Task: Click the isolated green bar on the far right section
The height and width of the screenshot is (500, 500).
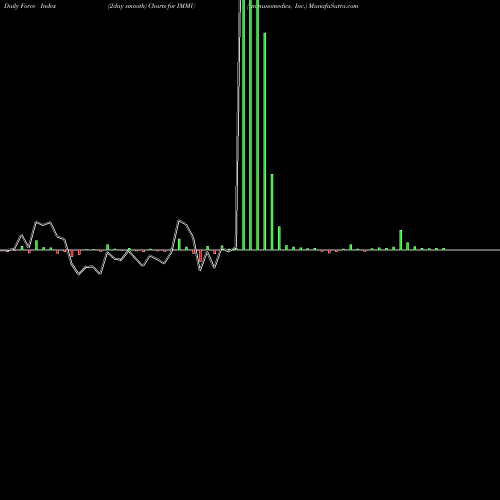Action: tap(401, 240)
